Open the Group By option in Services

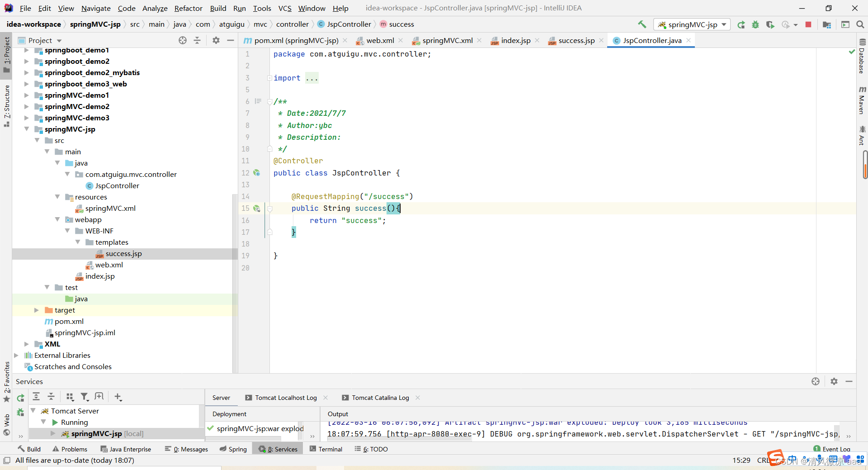(x=70, y=397)
